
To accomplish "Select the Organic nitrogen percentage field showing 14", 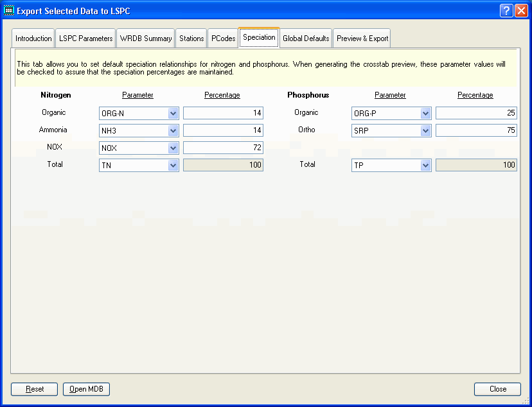I will 223,112.
